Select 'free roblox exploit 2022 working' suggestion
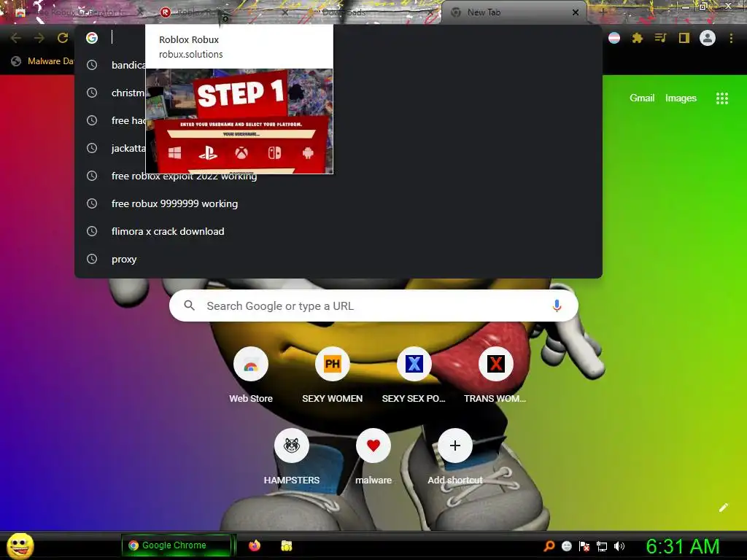The height and width of the screenshot is (560, 747). 338,176
